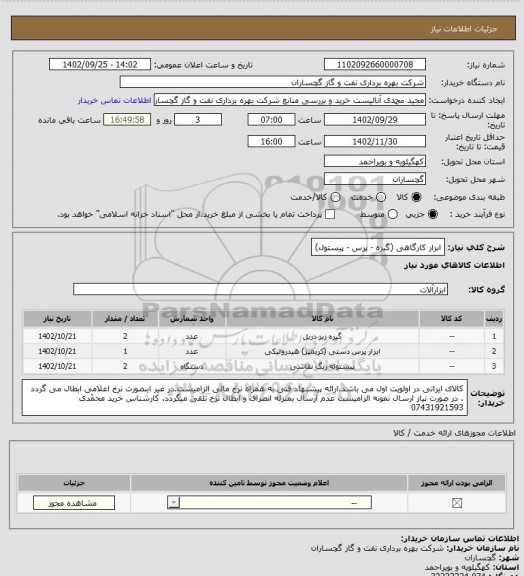Open the اطلاعات تماس خریدار link
Screen dimensions: 524x576
[114, 100]
